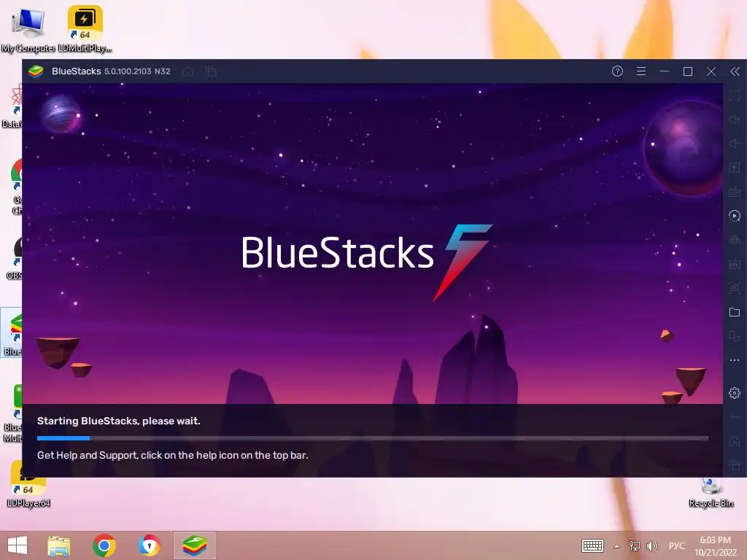Open the macro recorder play icon
Viewport: 747px width, 560px height.
[735, 216]
